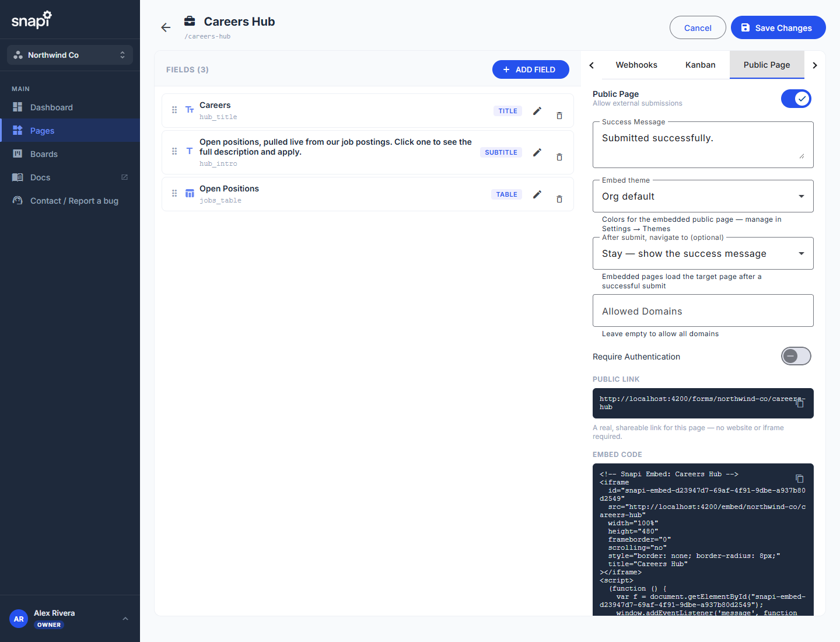Open the Embed theme dropdown

(x=703, y=196)
